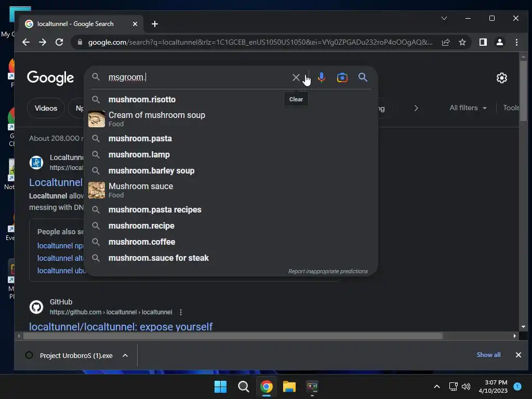Select suggestion mushroom.recipe
The height and width of the screenshot is (399, 532).
tap(231, 225)
